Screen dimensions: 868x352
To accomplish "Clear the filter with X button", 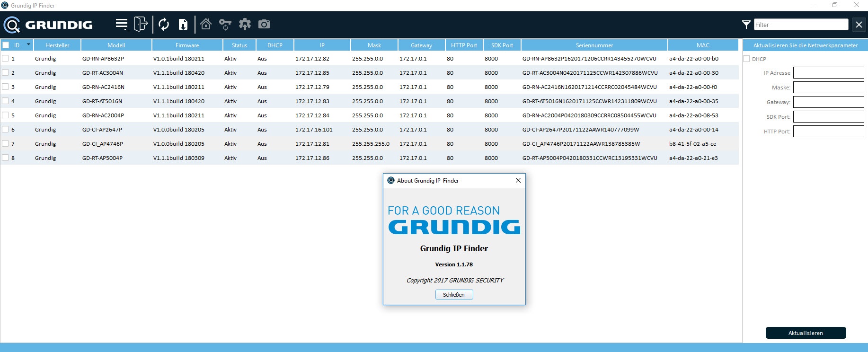I will tap(859, 25).
